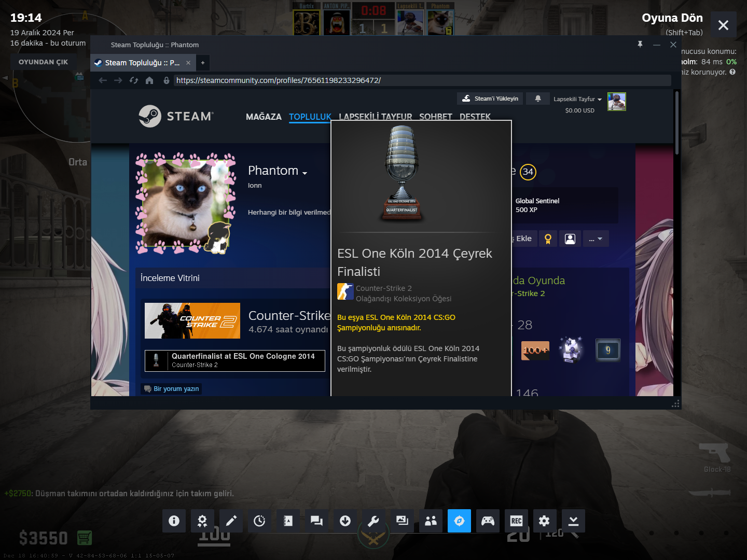Image resolution: width=747 pixels, height=560 pixels.
Task: Click the browser URL address field
Action: coord(422,80)
